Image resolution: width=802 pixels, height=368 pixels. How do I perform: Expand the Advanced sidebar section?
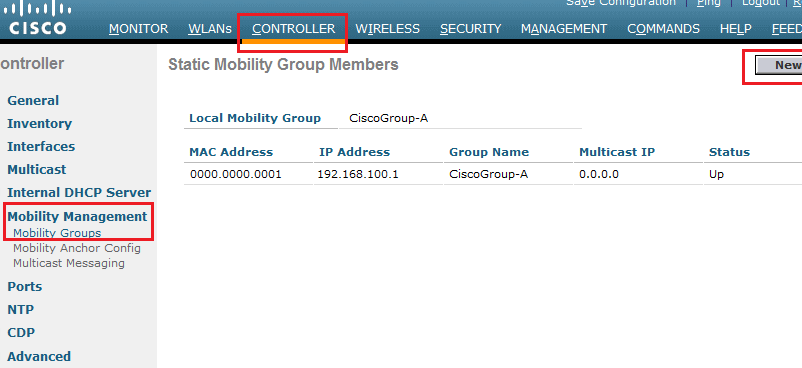click(x=39, y=356)
